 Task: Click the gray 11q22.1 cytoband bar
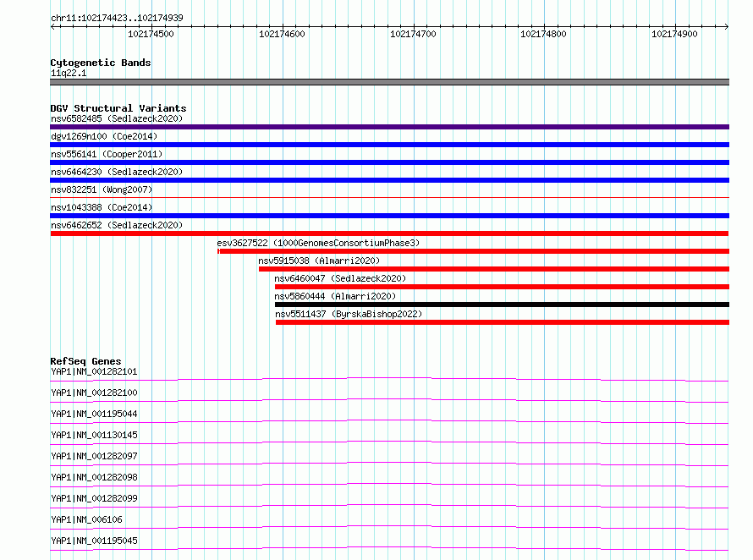389,82
